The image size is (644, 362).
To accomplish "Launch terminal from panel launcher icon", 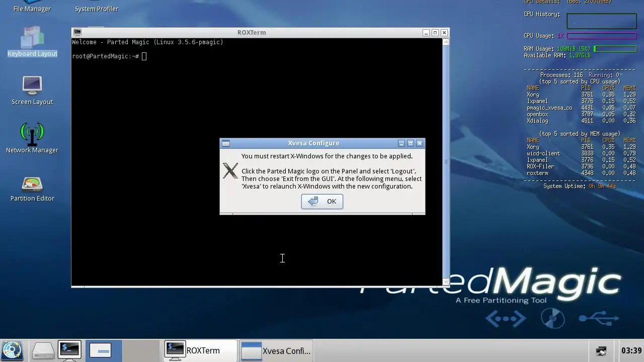I will point(69,350).
